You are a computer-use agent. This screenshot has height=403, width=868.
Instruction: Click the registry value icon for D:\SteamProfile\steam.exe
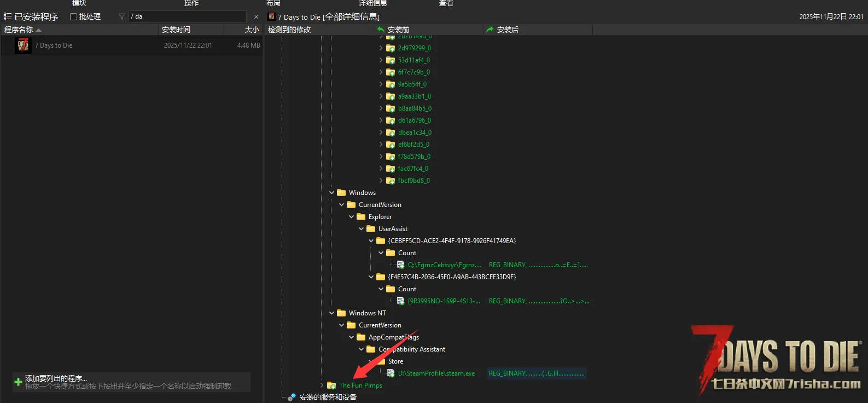(391, 373)
